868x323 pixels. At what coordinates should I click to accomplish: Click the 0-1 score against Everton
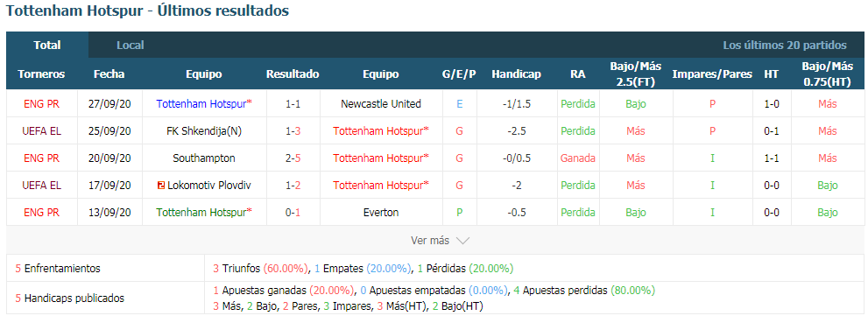pyautogui.click(x=293, y=213)
